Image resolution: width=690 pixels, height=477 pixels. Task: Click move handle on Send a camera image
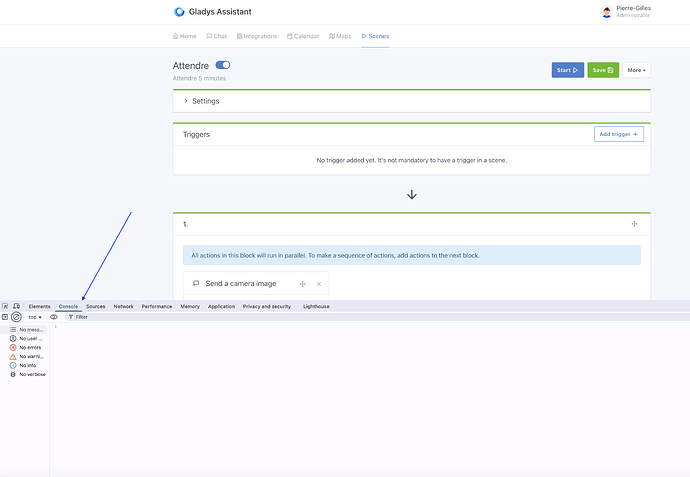click(x=303, y=284)
